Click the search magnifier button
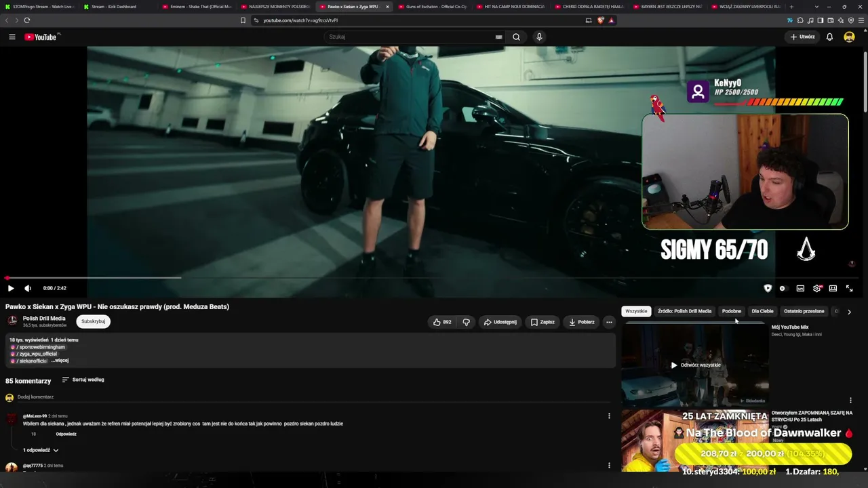868x488 pixels. (x=516, y=37)
